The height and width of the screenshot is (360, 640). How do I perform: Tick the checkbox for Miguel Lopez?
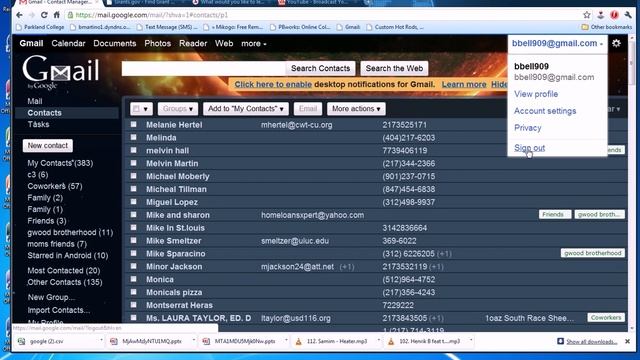(133, 202)
